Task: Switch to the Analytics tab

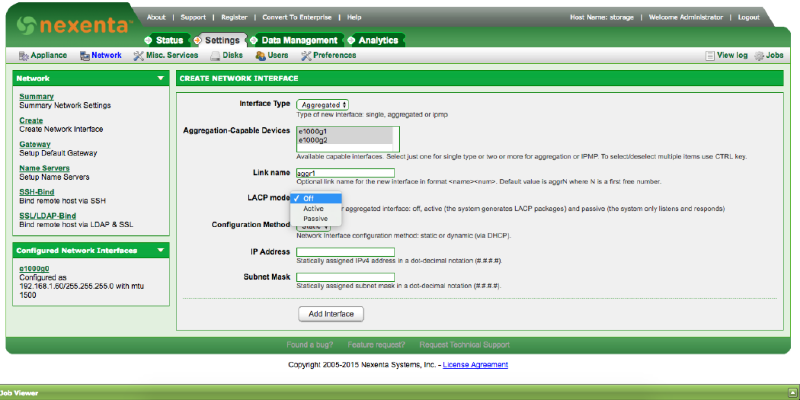Action: 378,40
